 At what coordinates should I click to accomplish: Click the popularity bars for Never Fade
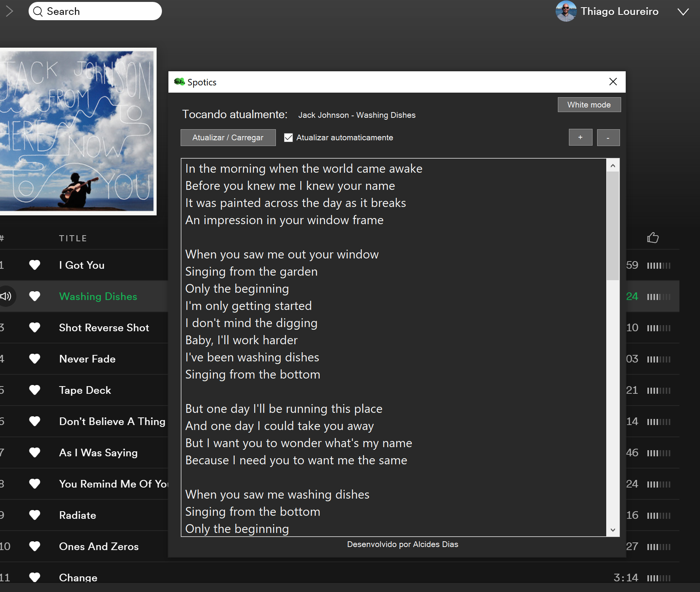658,359
